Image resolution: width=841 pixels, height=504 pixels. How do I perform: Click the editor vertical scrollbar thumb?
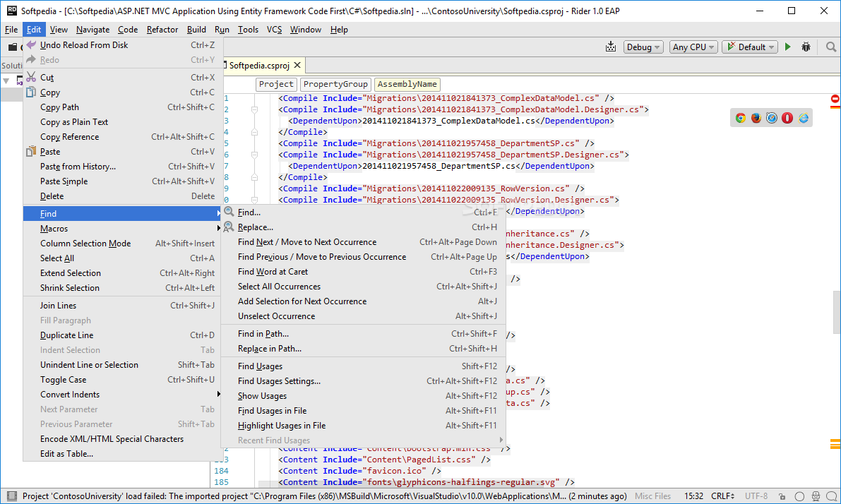coord(836,311)
